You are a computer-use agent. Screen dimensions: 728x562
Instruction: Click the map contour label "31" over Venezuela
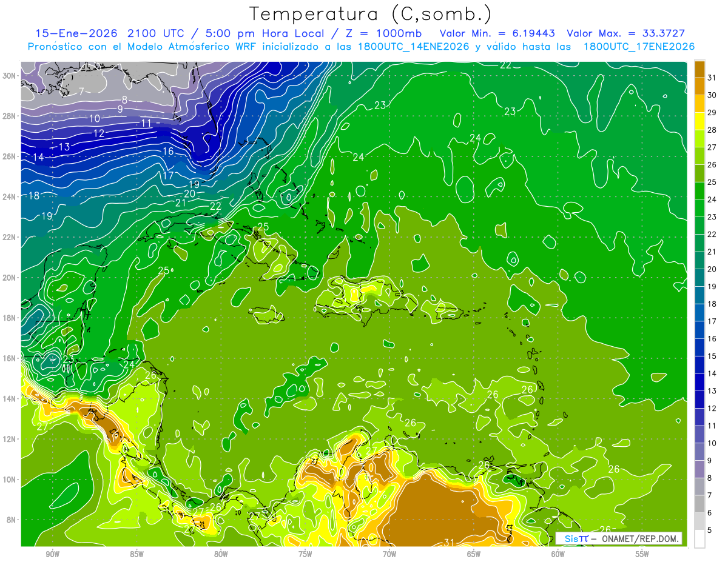pyautogui.click(x=450, y=541)
